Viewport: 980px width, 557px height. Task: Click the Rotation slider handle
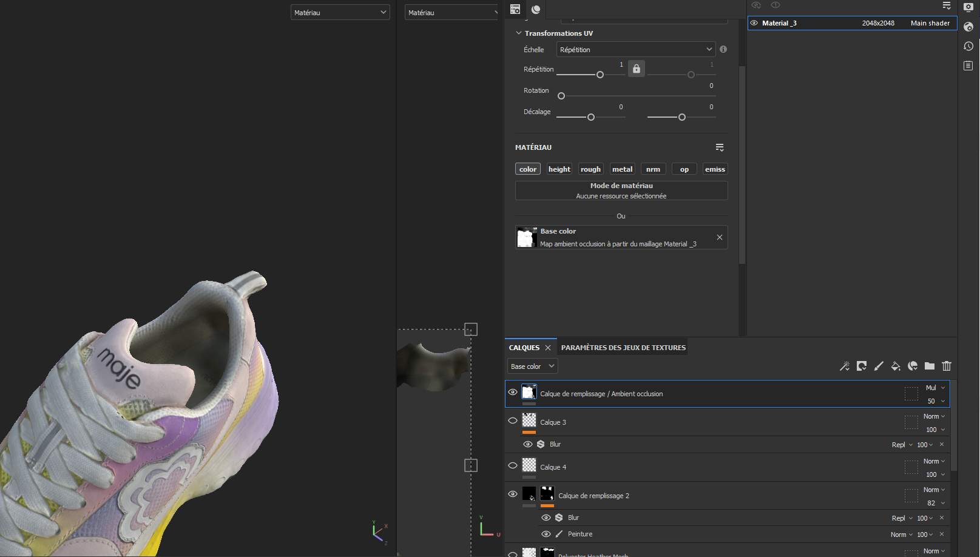[561, 96]
